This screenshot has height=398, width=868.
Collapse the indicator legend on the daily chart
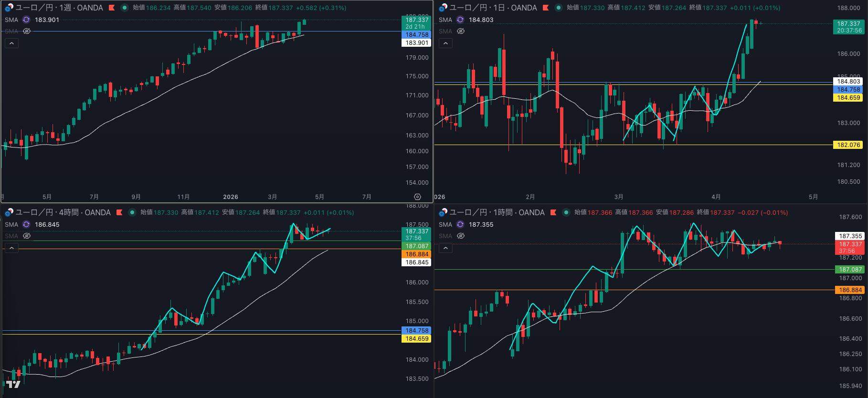[445, 43]
